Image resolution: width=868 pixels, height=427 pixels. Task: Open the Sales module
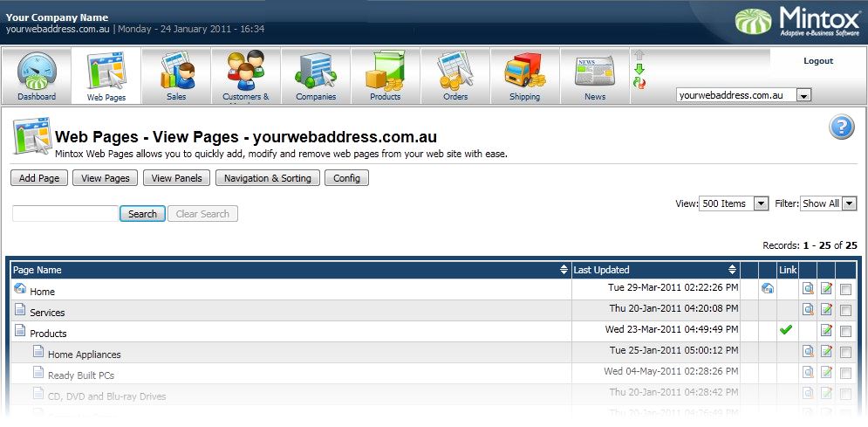point(176,77)
